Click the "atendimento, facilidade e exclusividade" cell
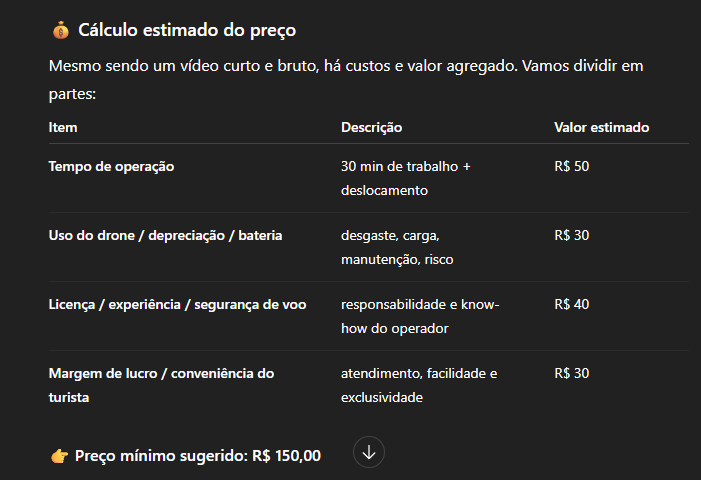 [x=418, y=385]
